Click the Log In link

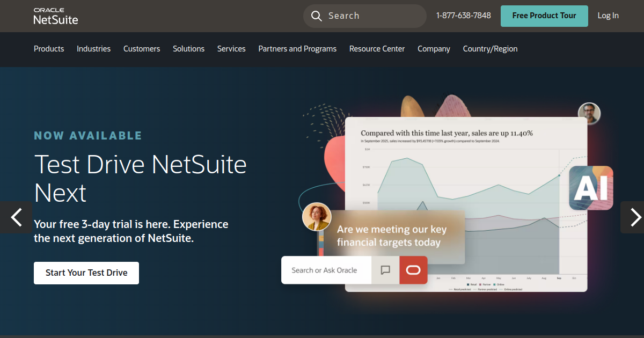tap(608, 16)
